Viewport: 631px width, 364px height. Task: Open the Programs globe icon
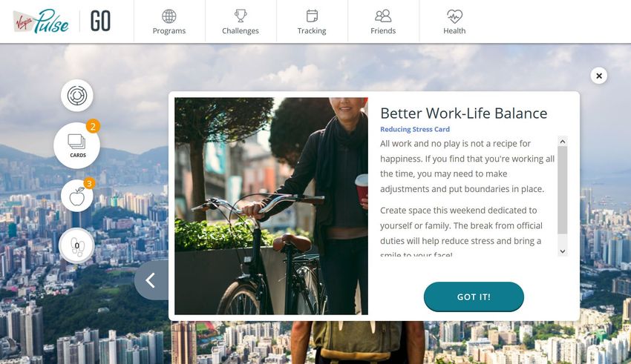pos(169,16)
